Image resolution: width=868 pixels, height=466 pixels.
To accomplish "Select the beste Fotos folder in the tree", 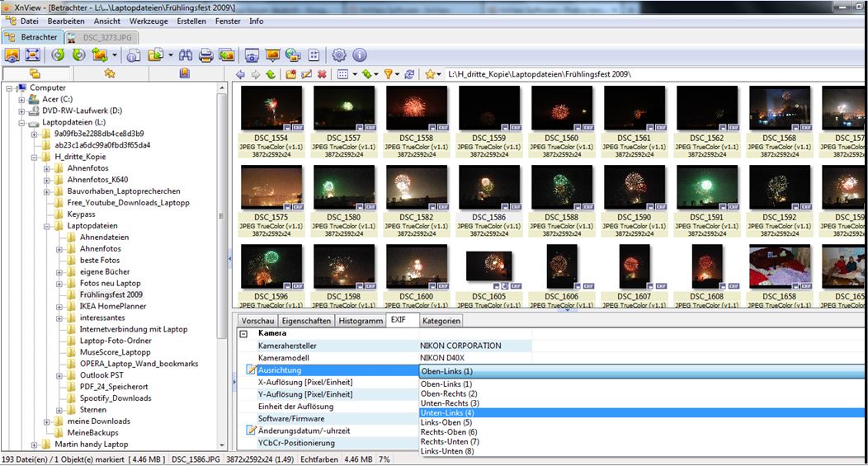I will 99,260.
